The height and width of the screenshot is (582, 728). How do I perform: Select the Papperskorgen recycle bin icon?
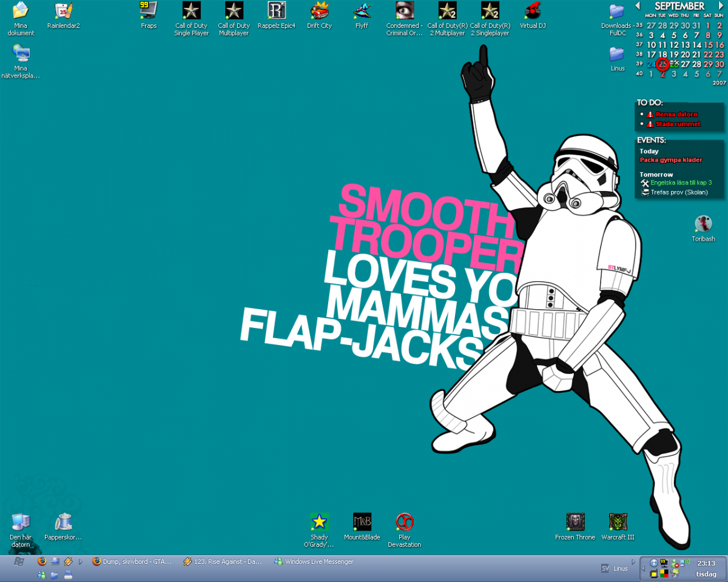coord(63,523)
